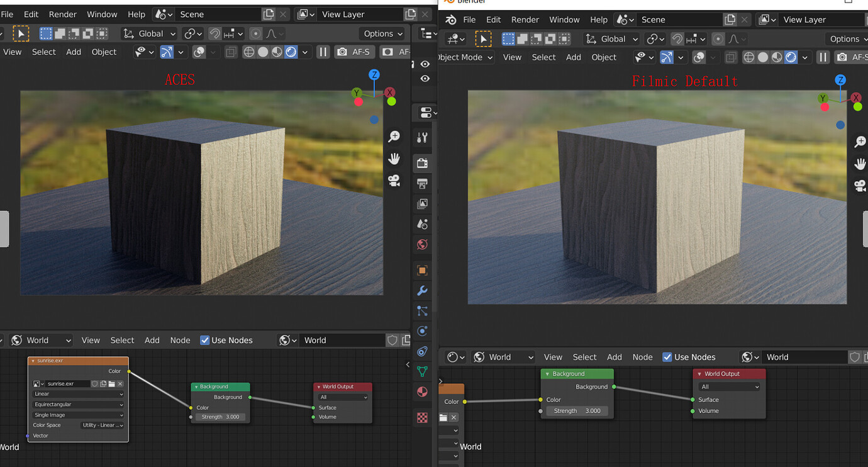Open Equirectangular projection dropdown
Image resolution: width=868 pixels, height=467 pixels.
pos(78,404)
